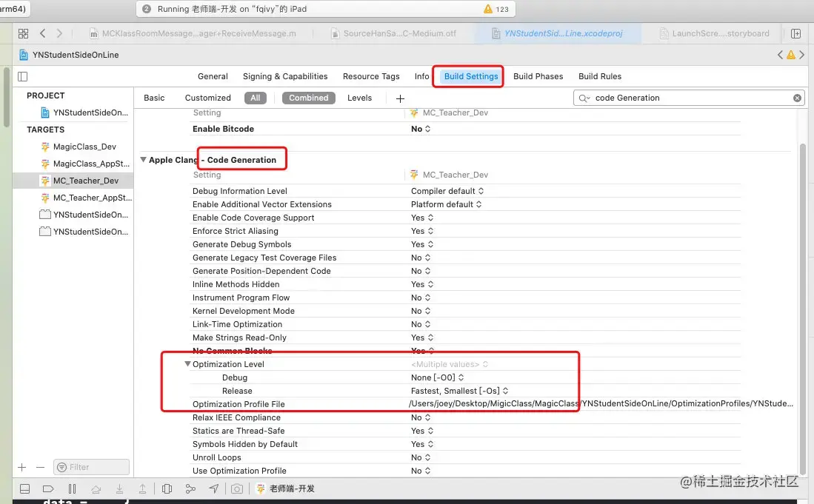Switch to the Info tab
814x504 pixels.
(x=421, y=76)
